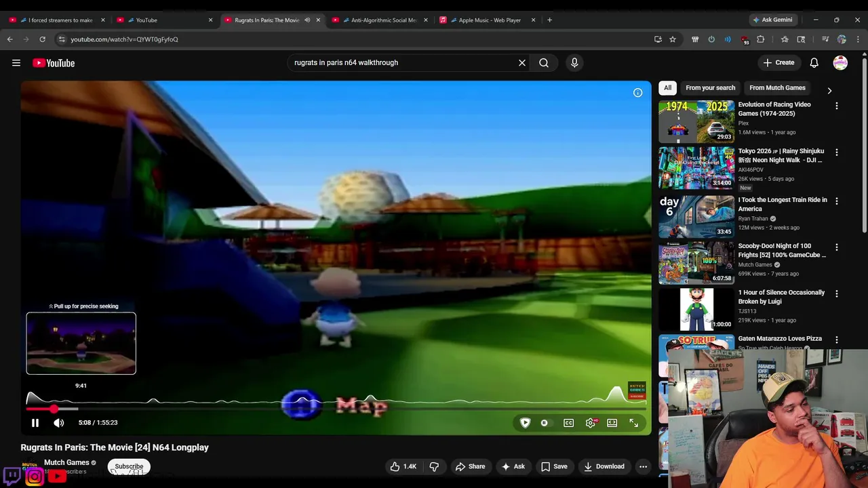Select From your search chip
The width and height of the screenshot is (868, 488).
tap(710, 88)
